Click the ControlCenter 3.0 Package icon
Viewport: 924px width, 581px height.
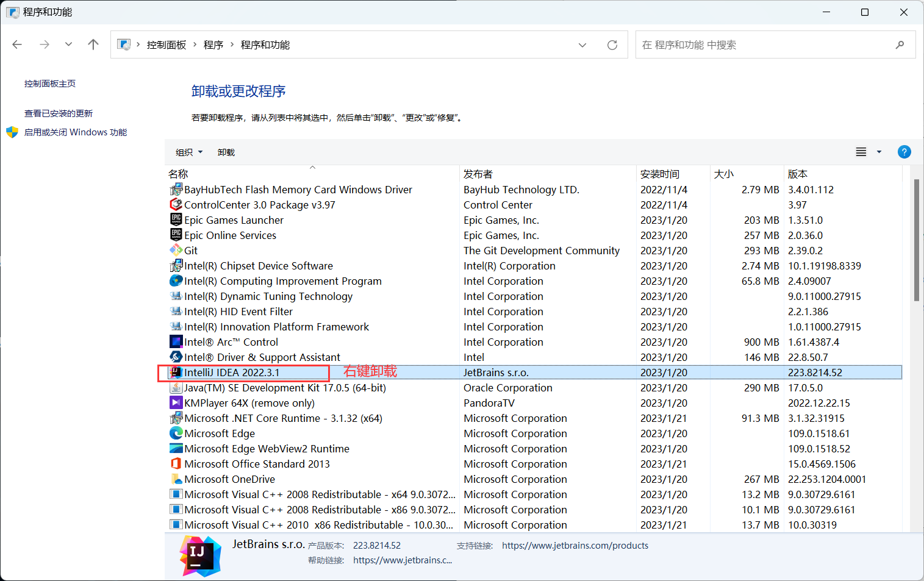pos(176,204)
